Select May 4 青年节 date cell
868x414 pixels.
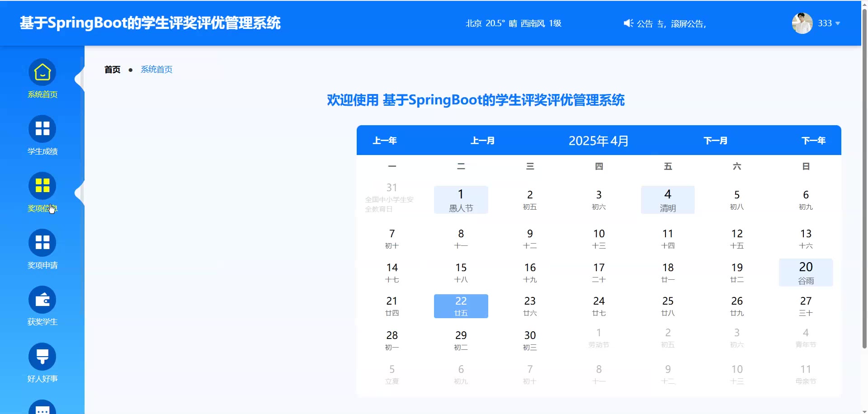pos(806,338)
